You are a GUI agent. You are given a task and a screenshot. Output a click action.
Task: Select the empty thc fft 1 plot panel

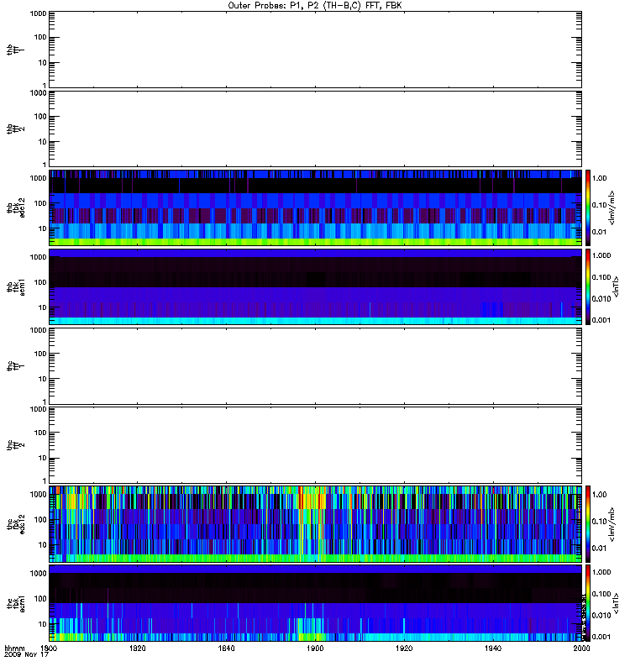coord(316,366)
